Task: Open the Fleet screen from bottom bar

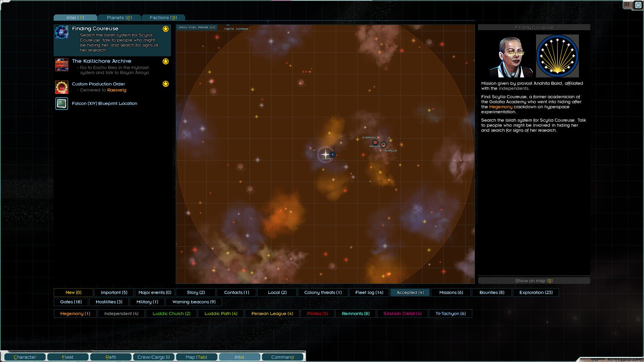Action: pos(68,357)
